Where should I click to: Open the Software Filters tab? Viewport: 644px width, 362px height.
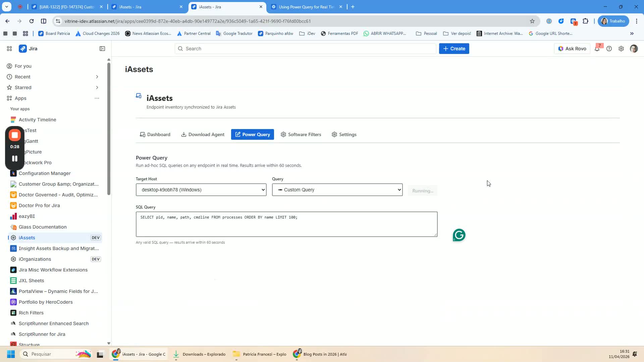point(301,134)
